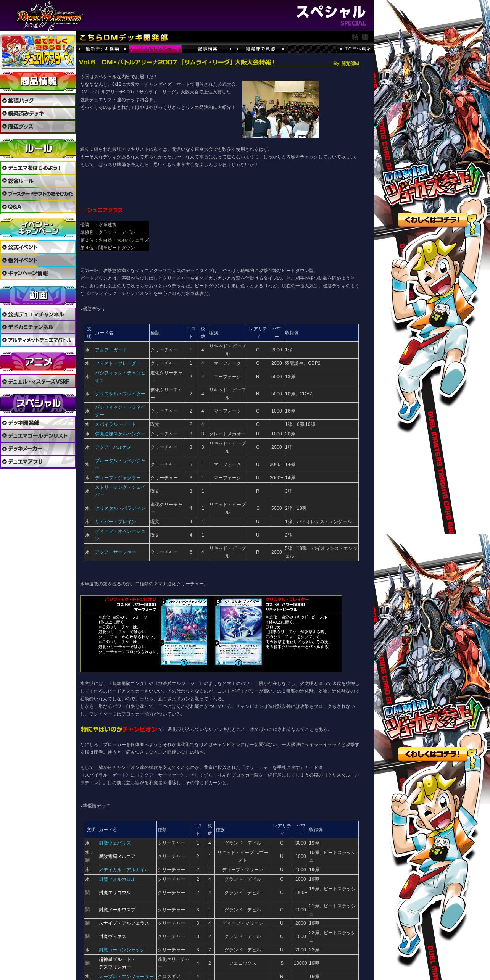Open ブースタードラフトのあそびかた menu item

[38, 194]
